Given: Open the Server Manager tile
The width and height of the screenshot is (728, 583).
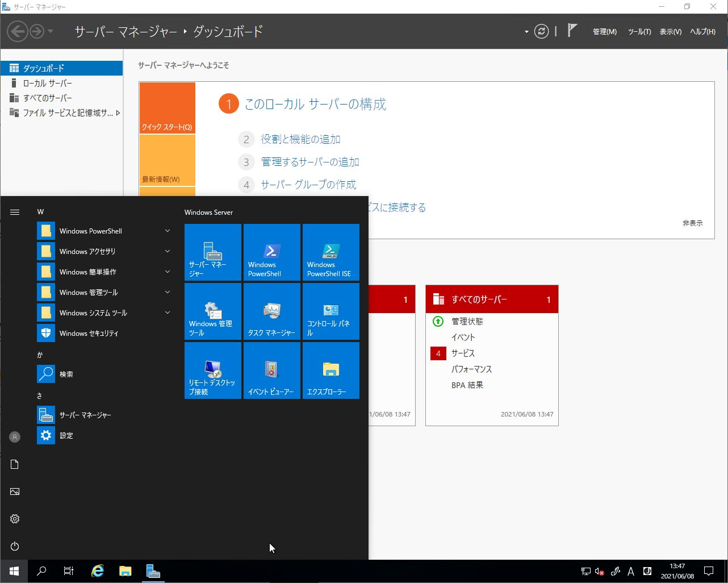Looking at the screenshot, I should [213, 252].
